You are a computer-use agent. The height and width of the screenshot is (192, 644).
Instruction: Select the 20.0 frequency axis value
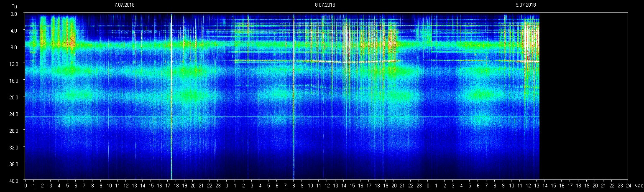tap(13, 97)
